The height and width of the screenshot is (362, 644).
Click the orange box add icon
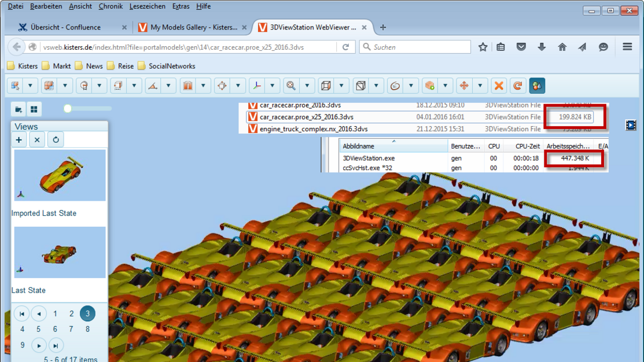[429, 86]
